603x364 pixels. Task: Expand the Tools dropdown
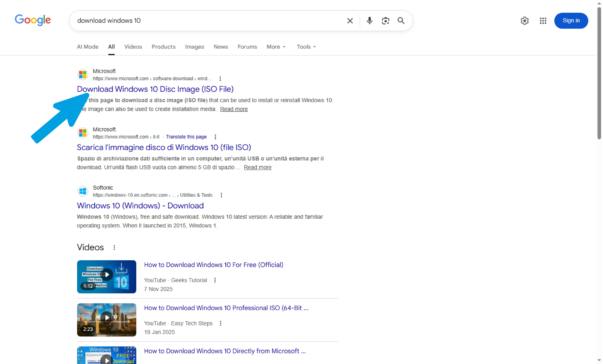pos(306,47)
